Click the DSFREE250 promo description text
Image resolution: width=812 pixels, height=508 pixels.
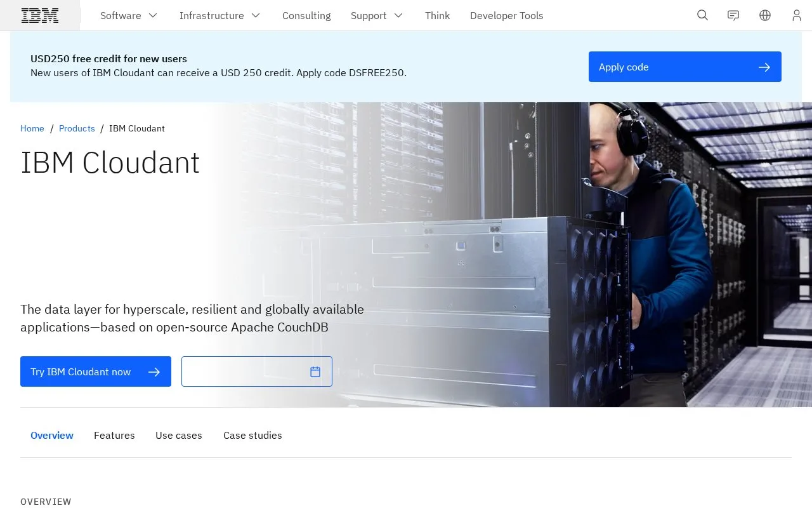218,72
